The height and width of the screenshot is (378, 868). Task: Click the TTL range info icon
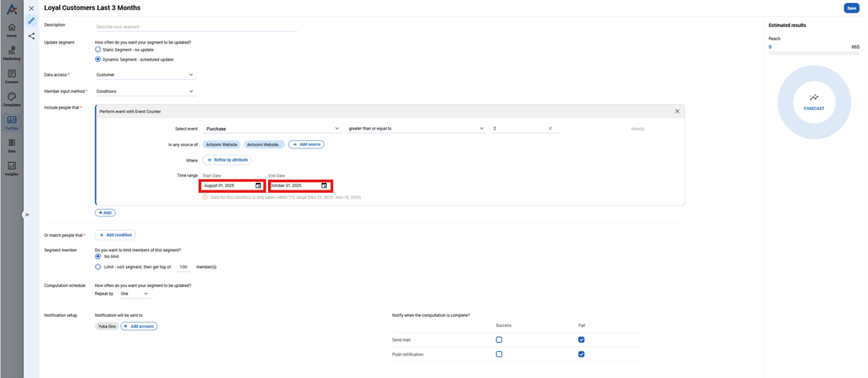[x=205, y=197]
